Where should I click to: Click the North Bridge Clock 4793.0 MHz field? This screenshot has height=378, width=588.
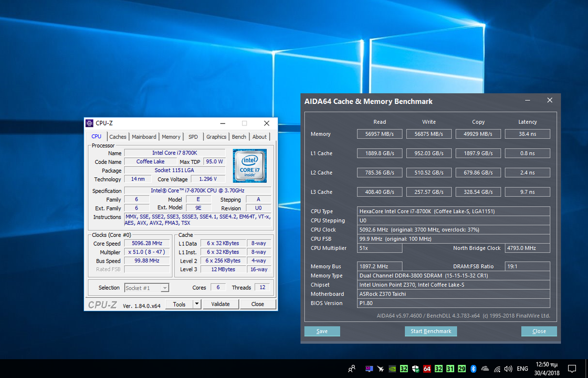[x=528, y=248]
